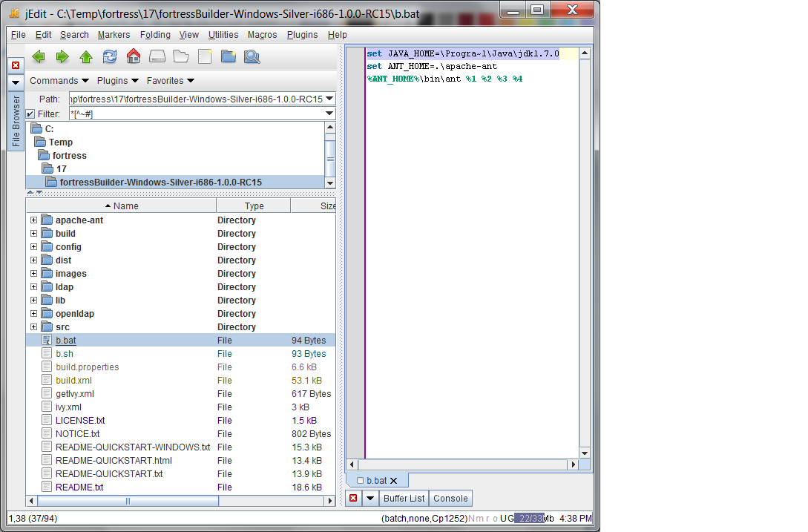
Task: Create a new directory with toolbar icon
Action: click(228, 56)
